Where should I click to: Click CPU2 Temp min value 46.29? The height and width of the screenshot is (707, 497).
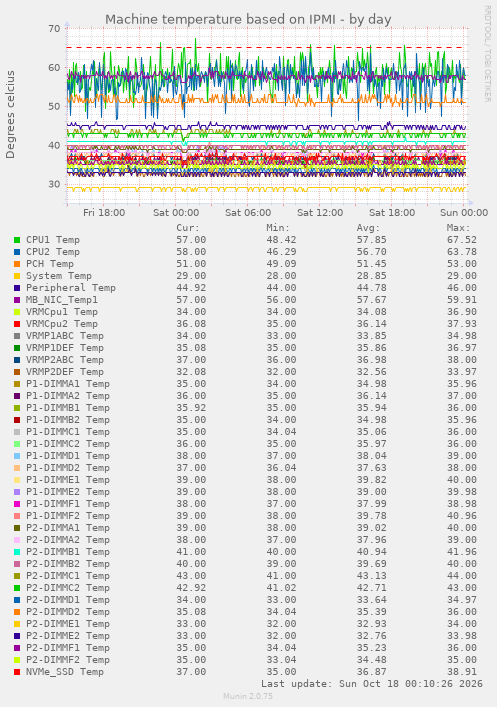point(281,252)
